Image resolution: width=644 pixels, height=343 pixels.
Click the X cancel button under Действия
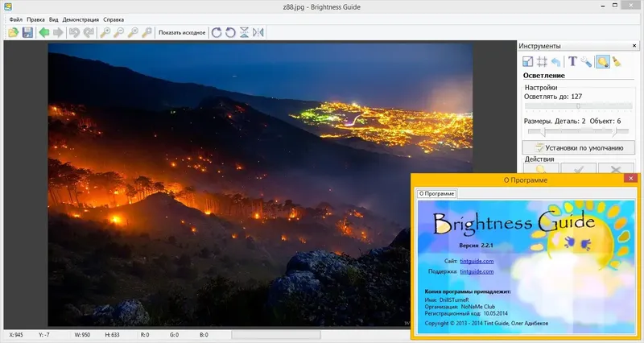pos(616,168)
